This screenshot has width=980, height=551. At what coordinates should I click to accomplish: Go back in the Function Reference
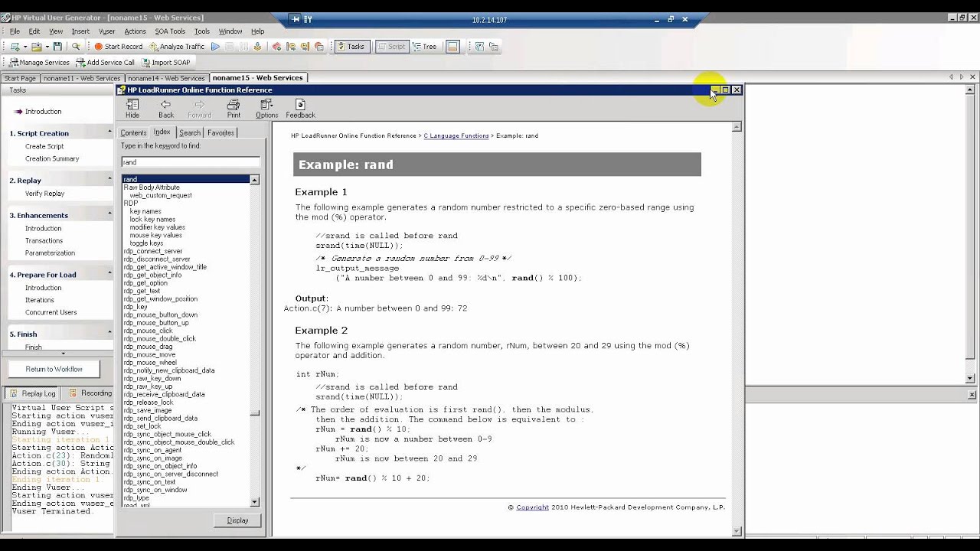tap(166, 109)
